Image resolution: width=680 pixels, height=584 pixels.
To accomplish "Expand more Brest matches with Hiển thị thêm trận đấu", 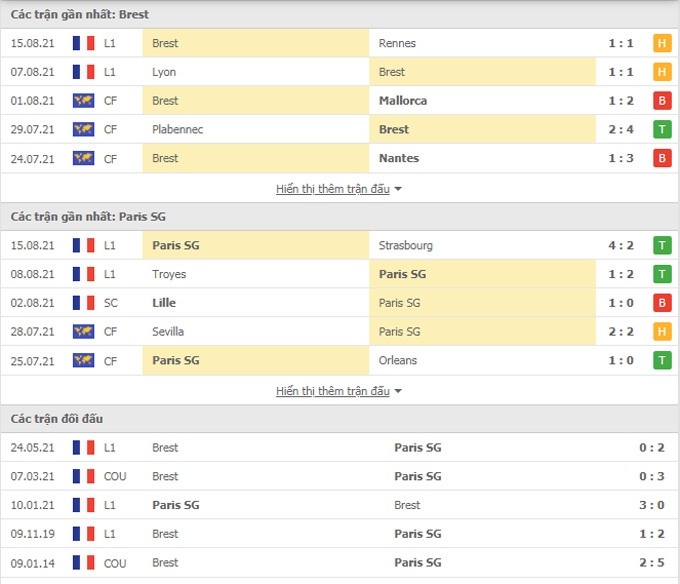I will (x=333, y=189).
